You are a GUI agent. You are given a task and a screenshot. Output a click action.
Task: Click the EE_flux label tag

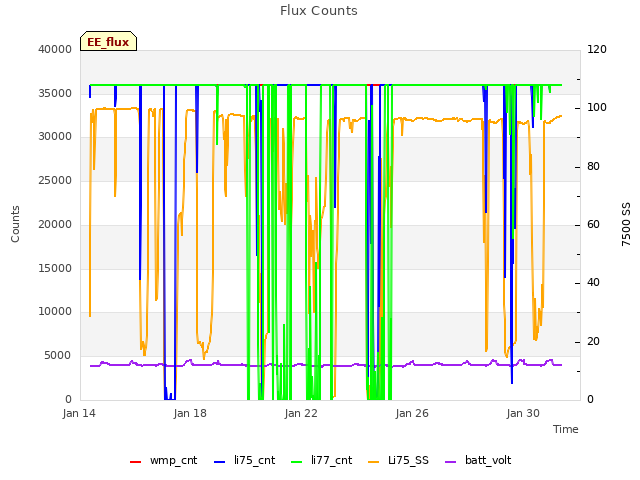(x=108, y=41)
